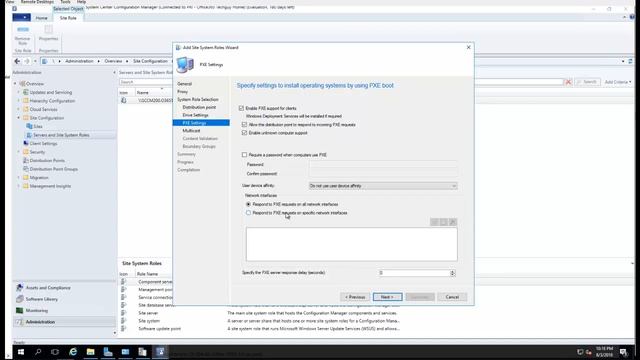Click the back navigation arrow
The image size is (640, 360).
(x=17, y=61)
